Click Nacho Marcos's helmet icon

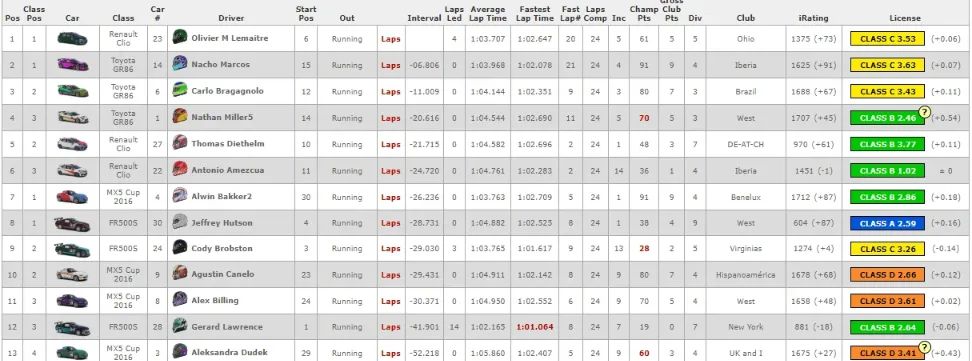tap(180, 63)
